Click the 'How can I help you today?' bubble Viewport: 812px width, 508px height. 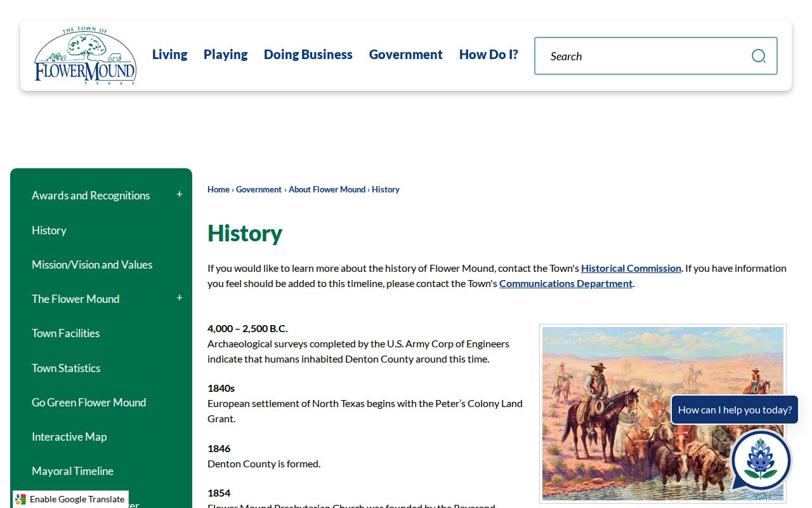tap(735, 410)
